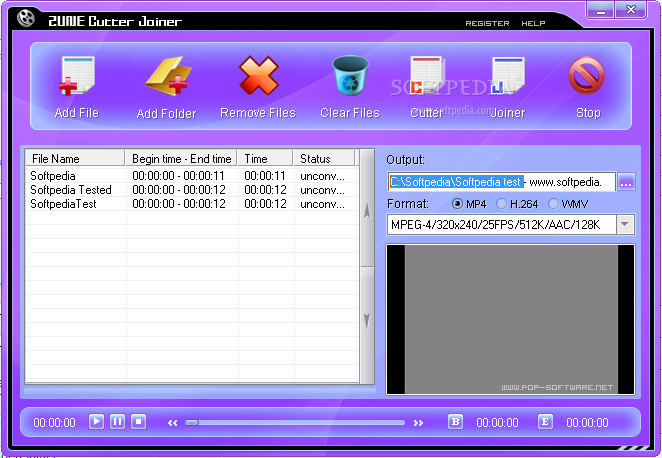Screen dimensions: 662x458
Task: Click the up arrow of the list scrollbar
Action: pos(367,210)
